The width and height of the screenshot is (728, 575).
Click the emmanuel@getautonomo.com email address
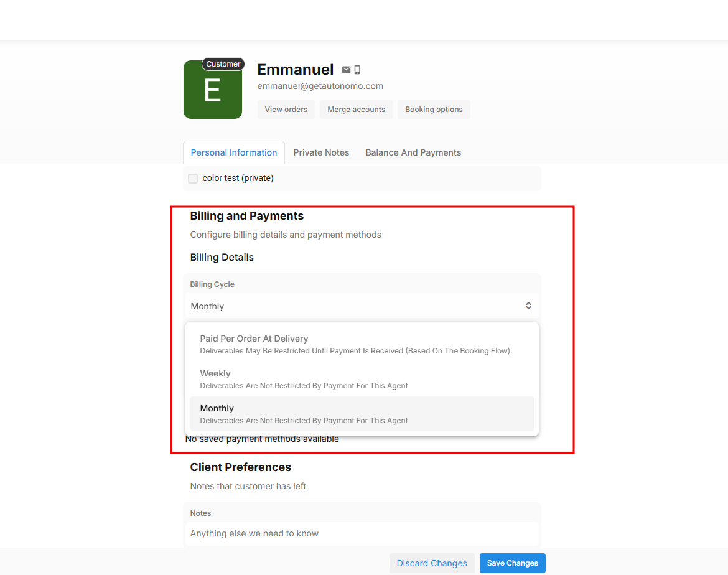320,86
